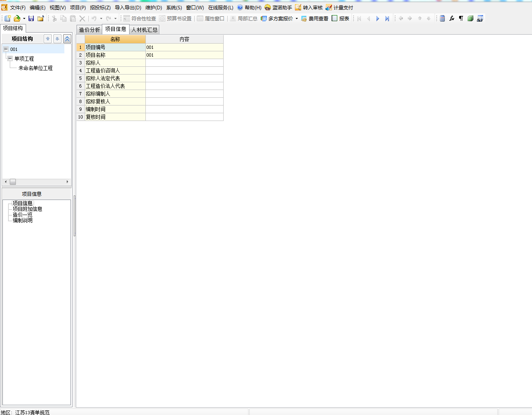Open the redo history dropdown arrow
The height and width of the screenshot is (415, 532).
click(x=115, y=18)
